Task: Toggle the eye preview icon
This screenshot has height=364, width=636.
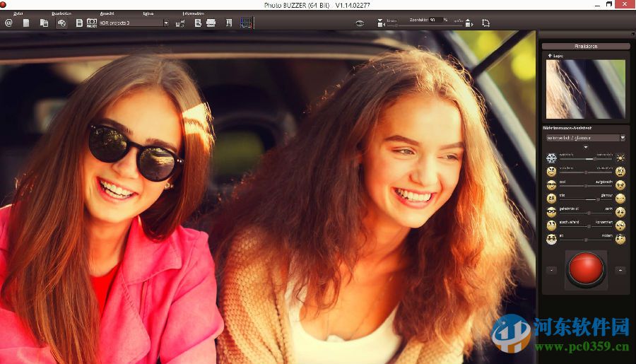Action: pos(359,23)
